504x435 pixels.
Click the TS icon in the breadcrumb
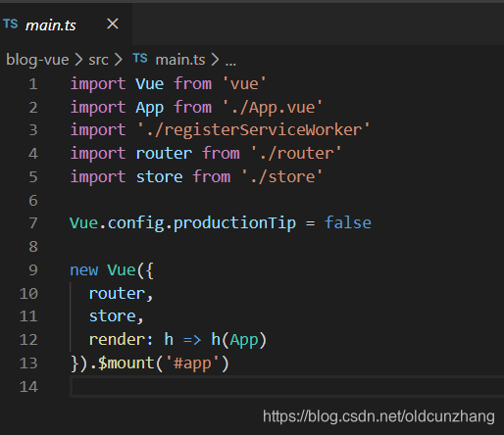tap(140, 59)
